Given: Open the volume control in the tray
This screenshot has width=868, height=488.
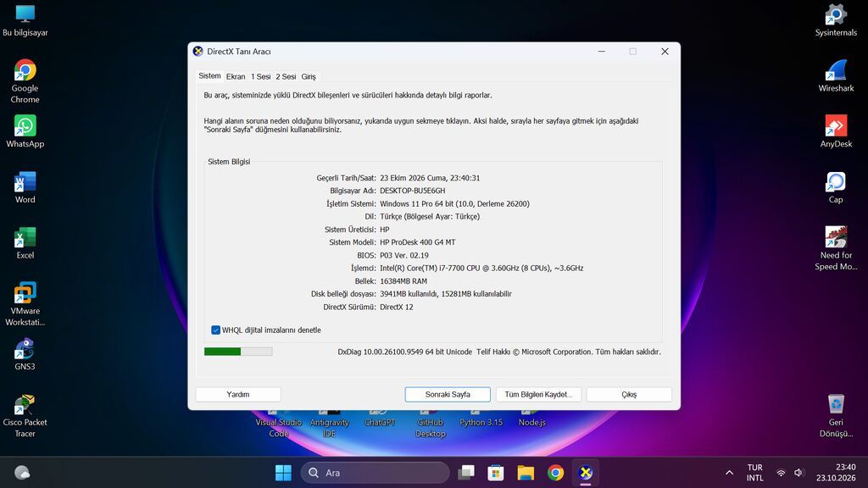Looking at the screenshot, I should 798,473.
